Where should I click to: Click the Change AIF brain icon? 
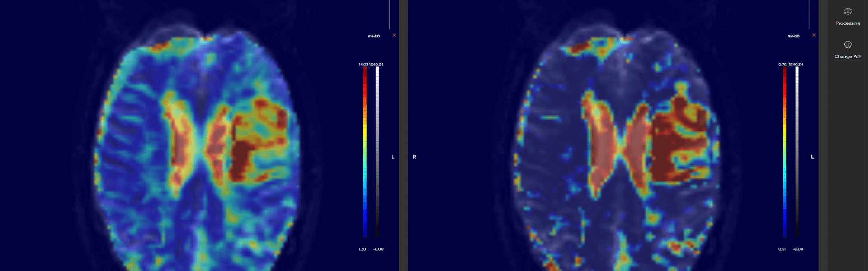click(x=848, y=44)
